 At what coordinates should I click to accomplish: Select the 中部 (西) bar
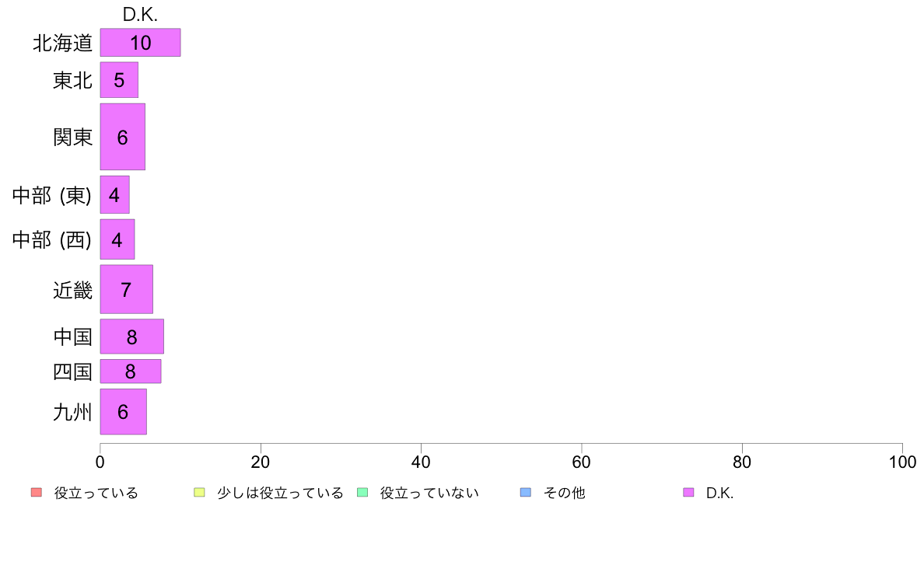click(x=117, y=239)
